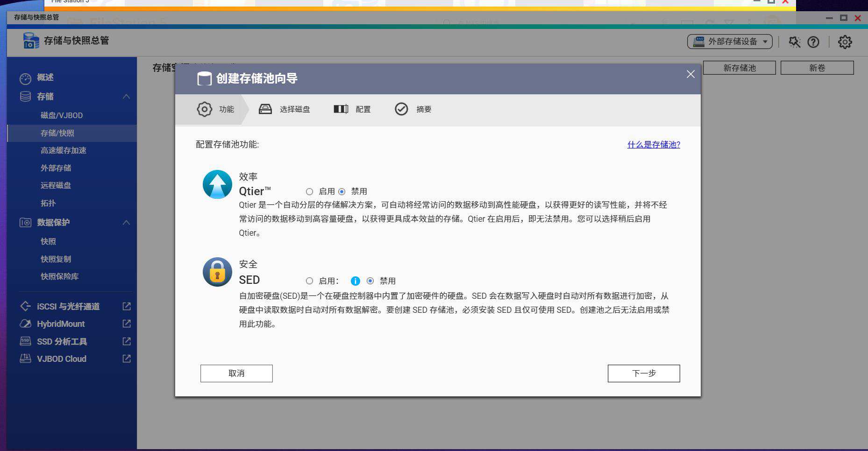Collapse the 存储 sidebar section
This screenshot has height=451, width=868.
pos(126,97)
